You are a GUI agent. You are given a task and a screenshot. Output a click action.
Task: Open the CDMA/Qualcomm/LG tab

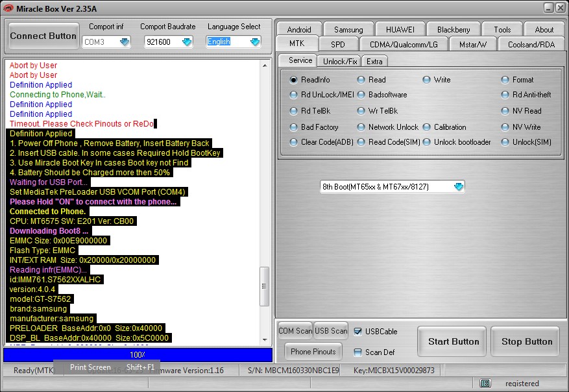coord(404,44)
